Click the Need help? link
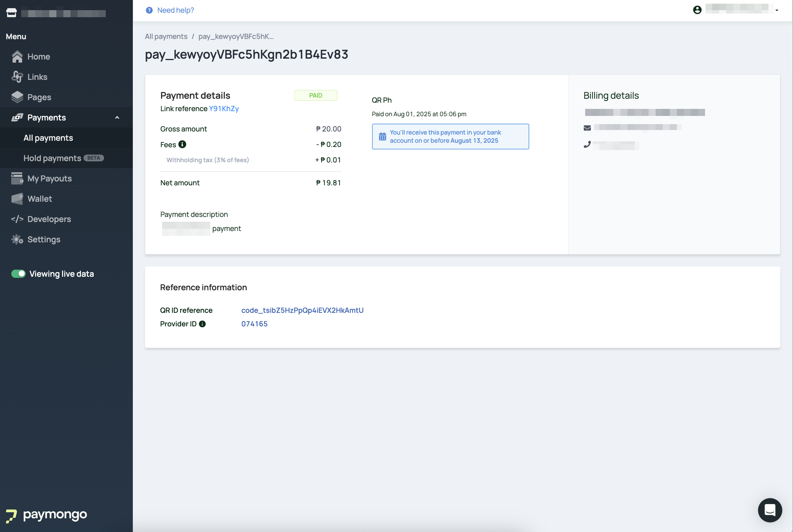The height and width of the screenshot is (532, 793). point(175,10)
